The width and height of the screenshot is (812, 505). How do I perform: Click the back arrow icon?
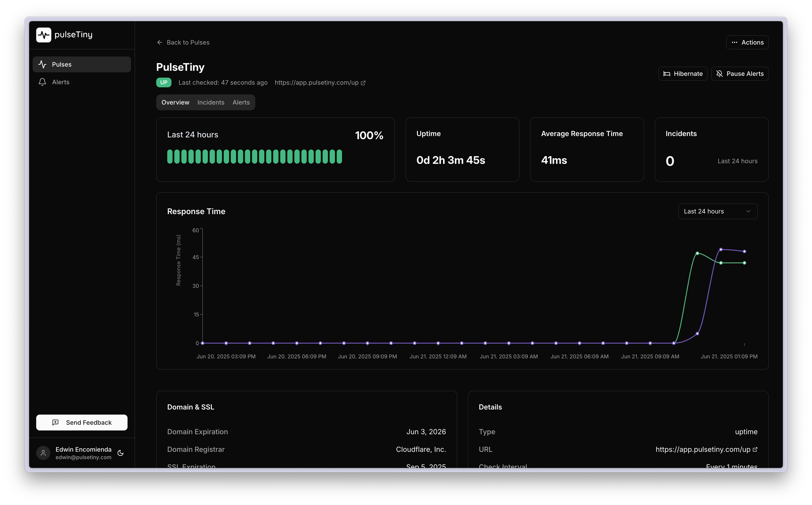(x=160, y=42)
